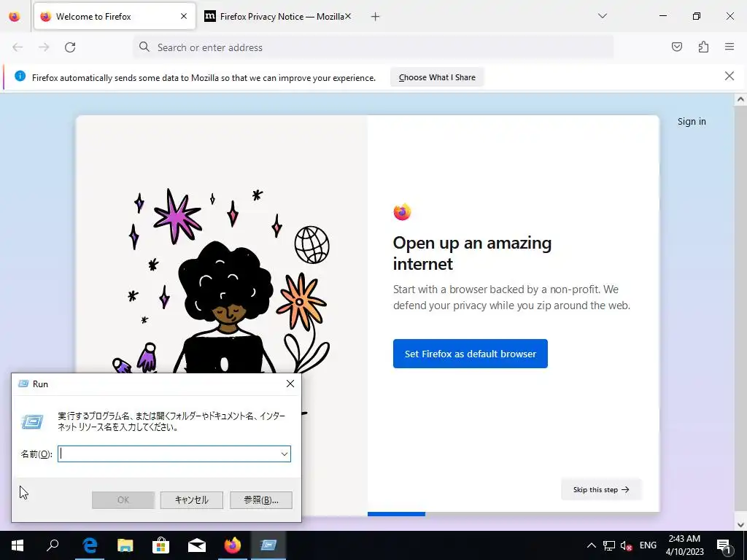
Task: Dismiss the data sharing notification bar
Action: pos(729,76)
